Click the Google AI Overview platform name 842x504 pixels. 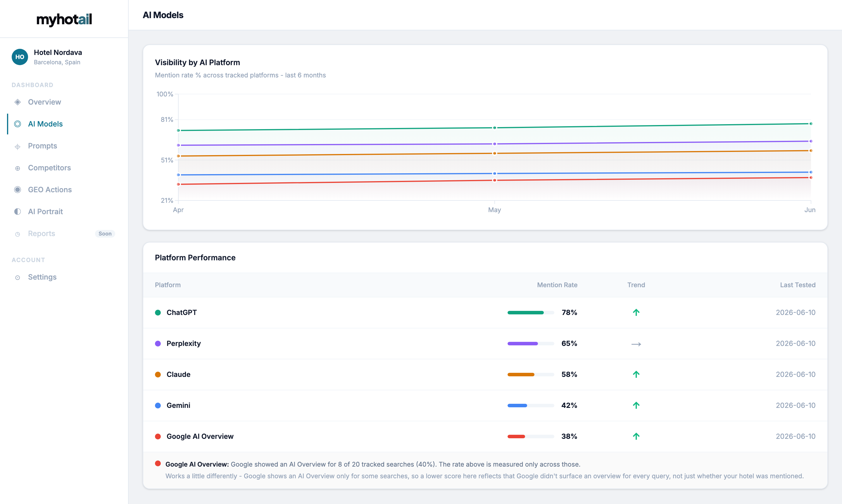pos(200,437)
